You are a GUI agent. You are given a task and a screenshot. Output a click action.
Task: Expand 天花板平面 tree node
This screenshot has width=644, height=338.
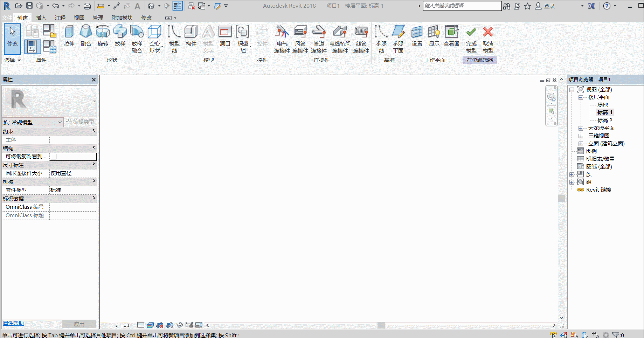[x=581, y=128]
